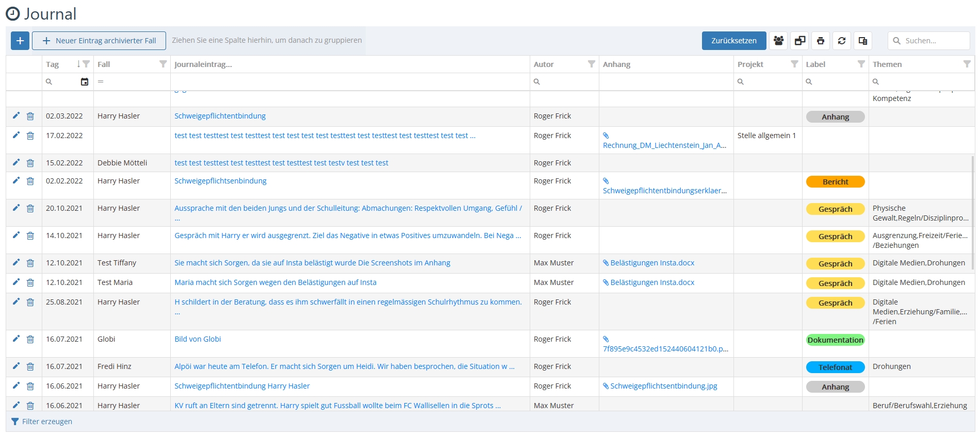Viewport: 980px width, 437px height.
Task: Edit the 02.03.2022 Harry Hasler entry
Action: tap(17, 116)
